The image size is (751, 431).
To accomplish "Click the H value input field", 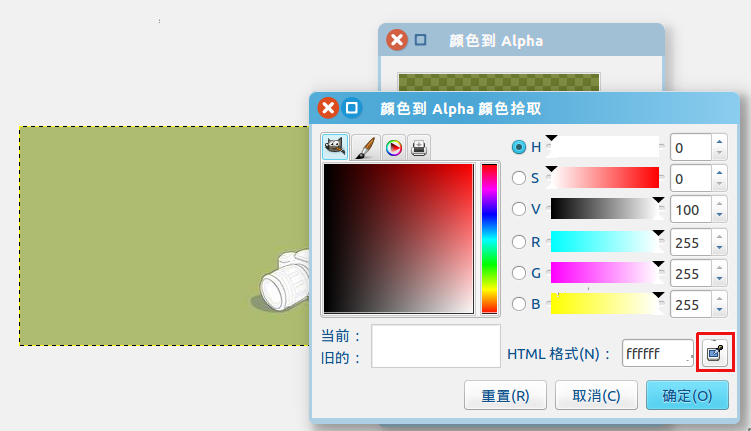I will pyautogui.click(x=691, y=147).
